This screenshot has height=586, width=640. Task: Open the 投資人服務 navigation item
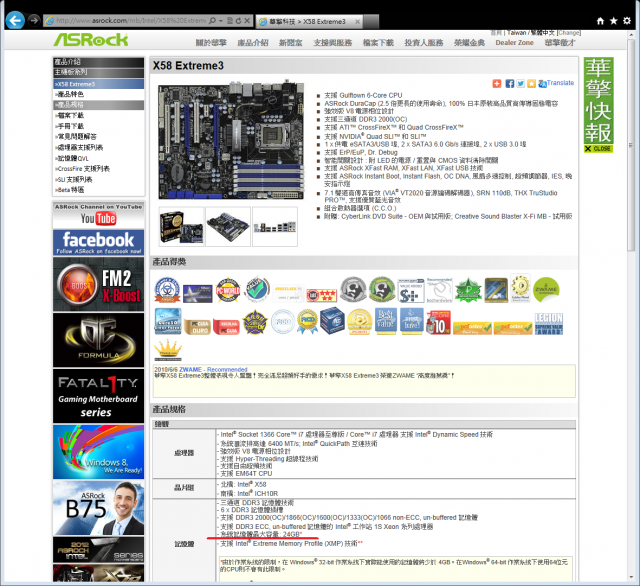[424, 42]
